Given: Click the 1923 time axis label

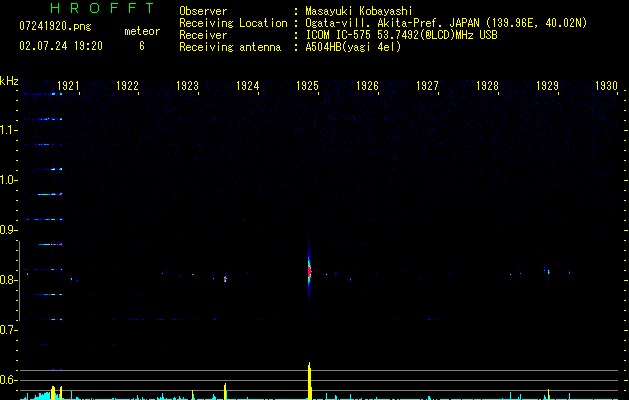Looking at the screenshot, I should [187, 86].
